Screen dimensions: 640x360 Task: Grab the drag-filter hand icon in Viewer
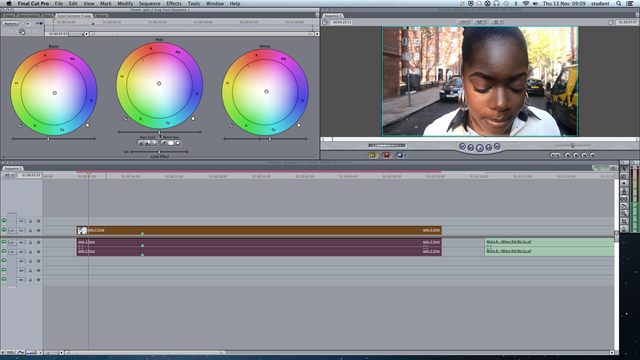pyautogui.click(x=22, y=31)
